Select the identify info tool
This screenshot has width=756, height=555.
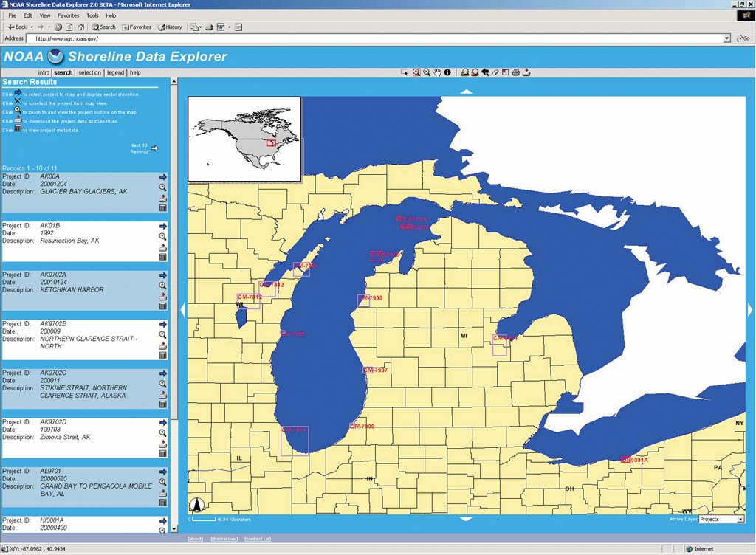(447, 72)
